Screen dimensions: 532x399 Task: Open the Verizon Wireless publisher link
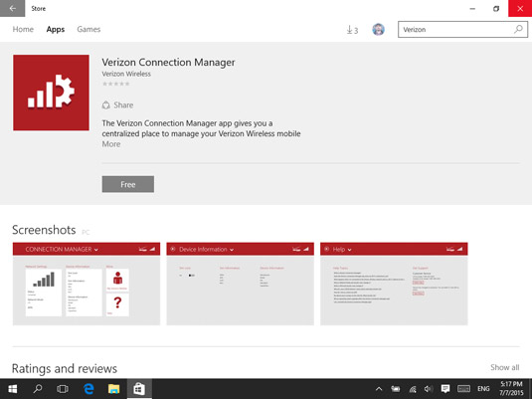point(126,74)
